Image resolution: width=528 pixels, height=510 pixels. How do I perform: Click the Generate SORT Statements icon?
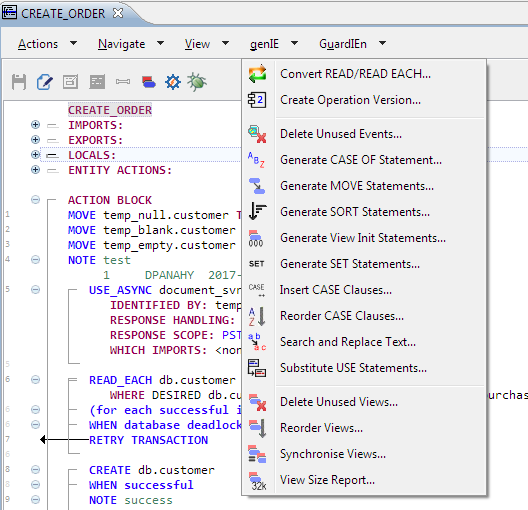pos(257,211)
